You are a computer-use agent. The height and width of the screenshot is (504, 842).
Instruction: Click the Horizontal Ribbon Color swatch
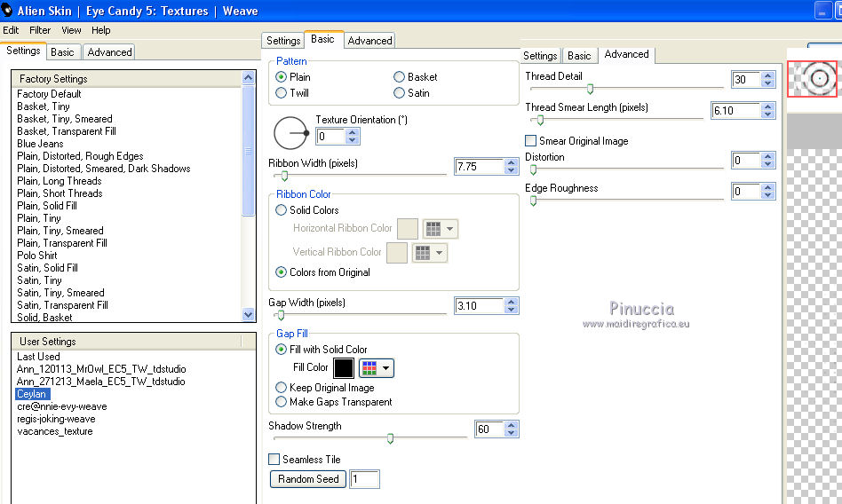[x=408, y=229]
